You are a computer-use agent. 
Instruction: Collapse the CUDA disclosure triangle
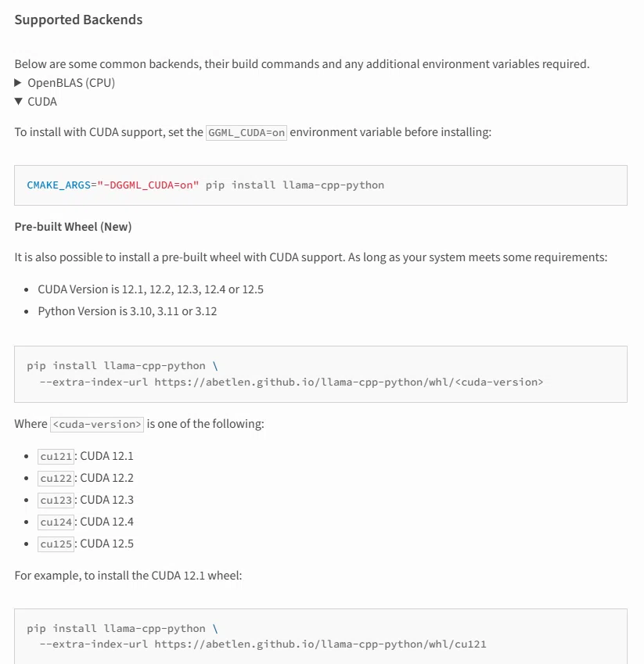(18, 101)
